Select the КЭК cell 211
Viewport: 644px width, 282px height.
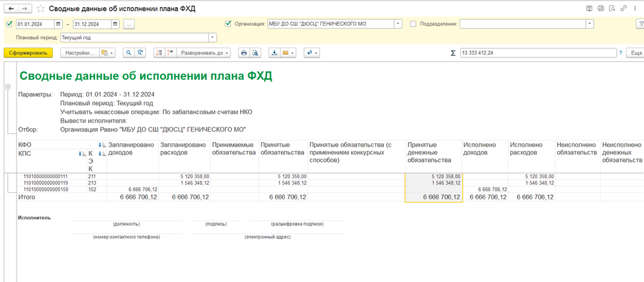tap(97, 176)
